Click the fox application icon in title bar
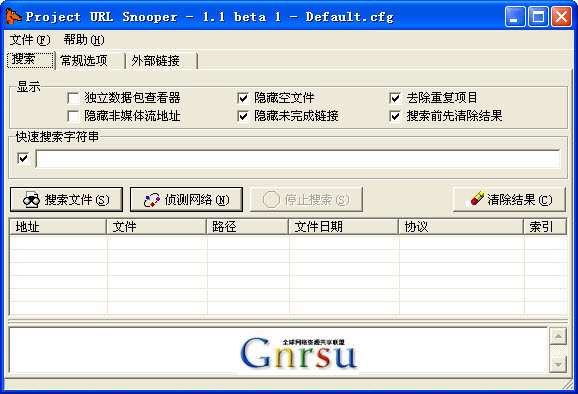578x394 pixels. [x=13, y=17]
